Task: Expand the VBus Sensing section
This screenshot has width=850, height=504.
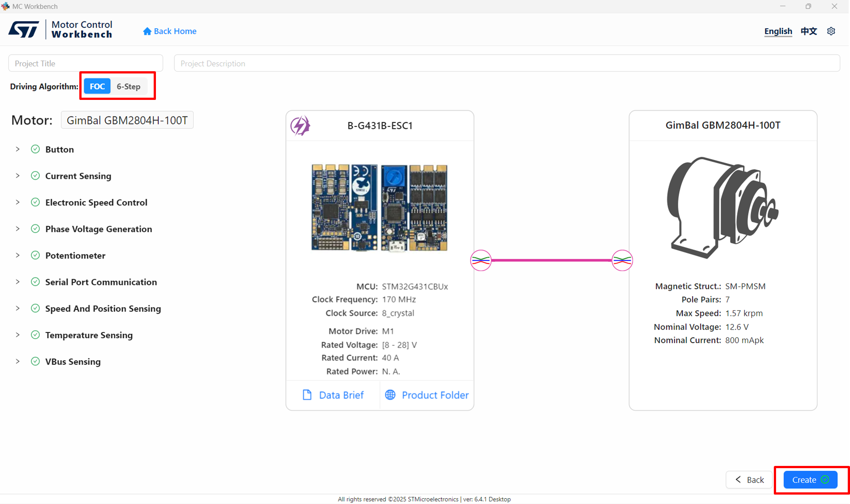Action: pyautogui.click(x=17, y=362)
